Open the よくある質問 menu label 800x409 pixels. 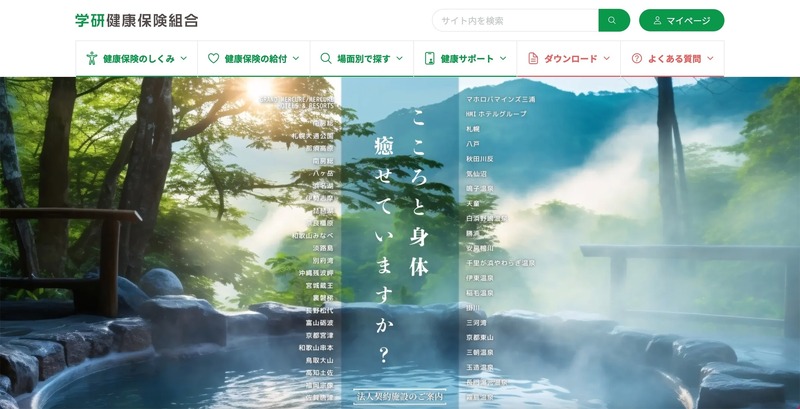tap(672, 58)
